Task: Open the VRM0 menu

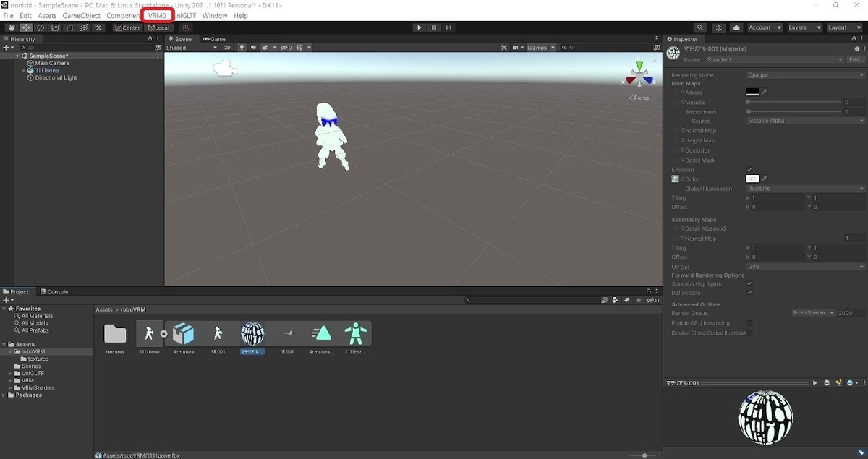Action: [x=158, y=15]
